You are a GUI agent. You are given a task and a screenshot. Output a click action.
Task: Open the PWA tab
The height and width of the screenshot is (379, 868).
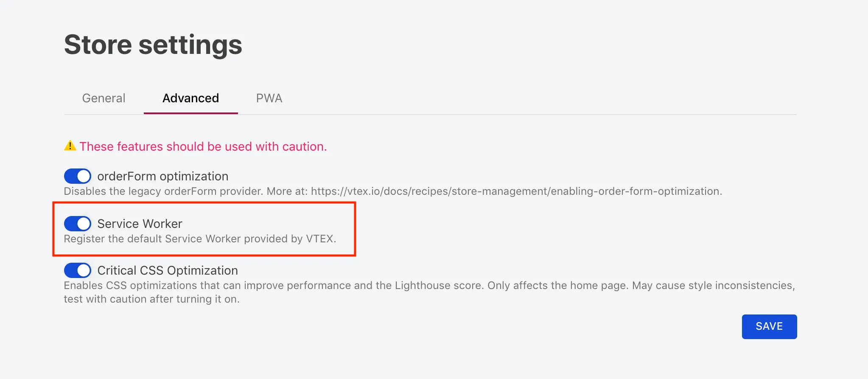[269, 98]
